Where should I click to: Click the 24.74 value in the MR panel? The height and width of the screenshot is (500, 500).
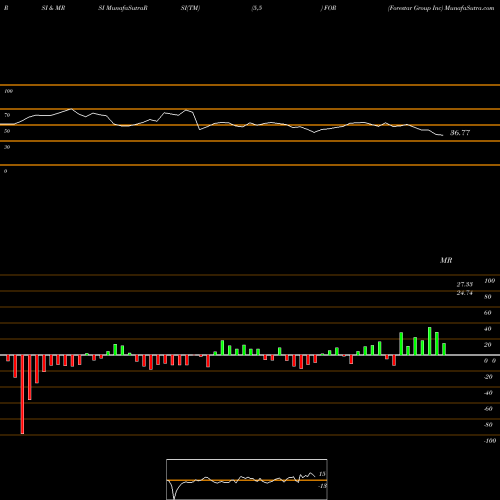(465, 293)
